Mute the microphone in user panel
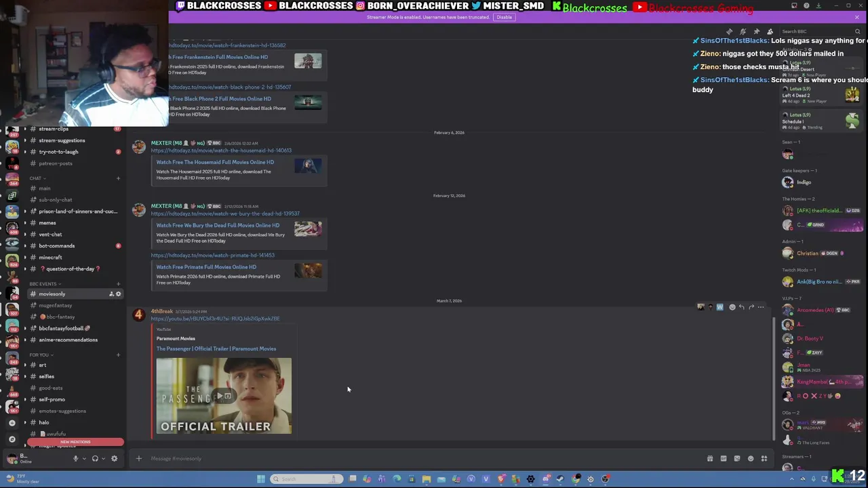Viewport: 868px width, 488px height. (76, 459)
